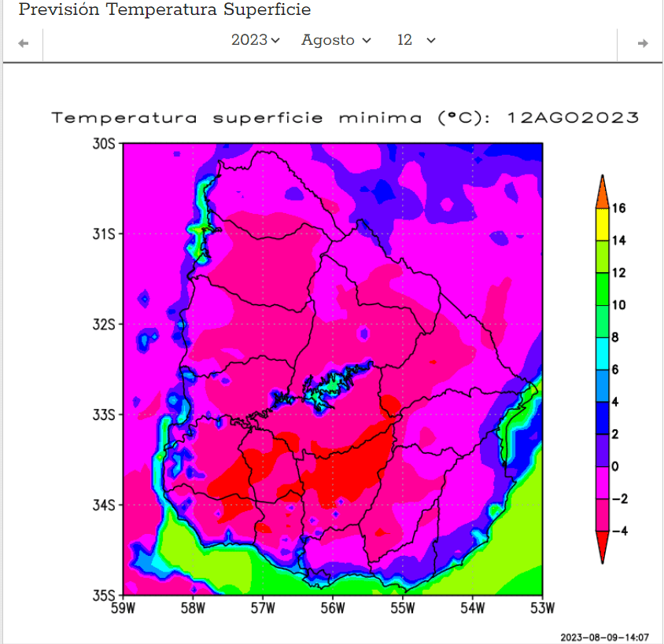The image size is (664, 644).
Task: Click the 30S latitude label
Action: [x=104, y=144]
